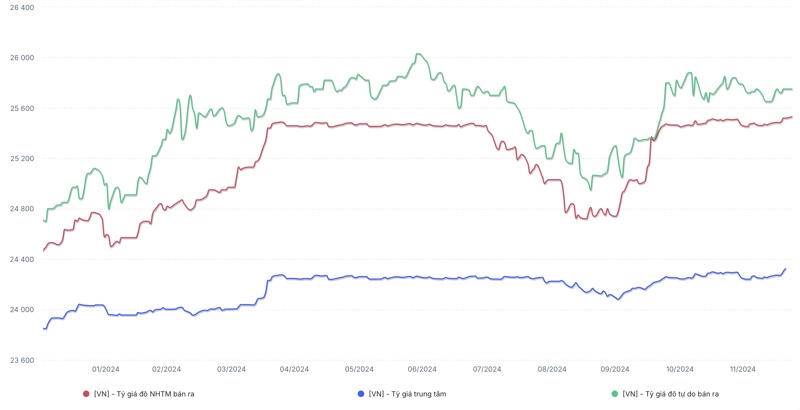Click the 02/2024 x-axis label

tap(166, 369)
